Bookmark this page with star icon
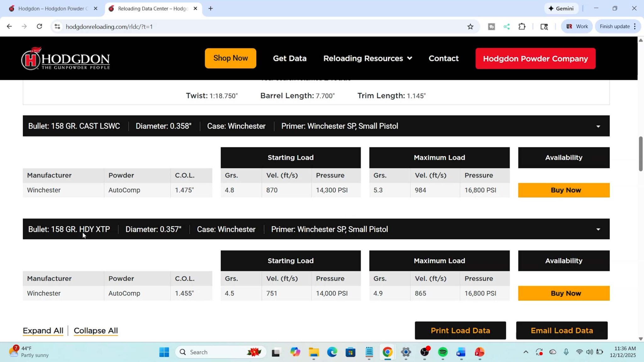 (x=470, y=27)
